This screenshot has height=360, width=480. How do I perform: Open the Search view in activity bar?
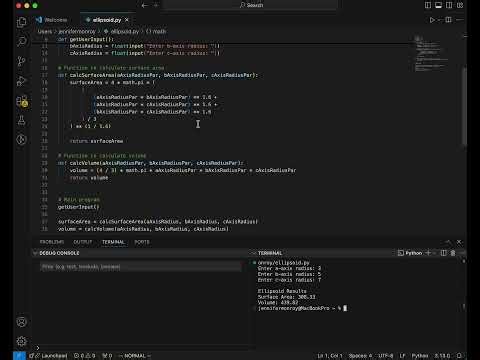[22, 41]
